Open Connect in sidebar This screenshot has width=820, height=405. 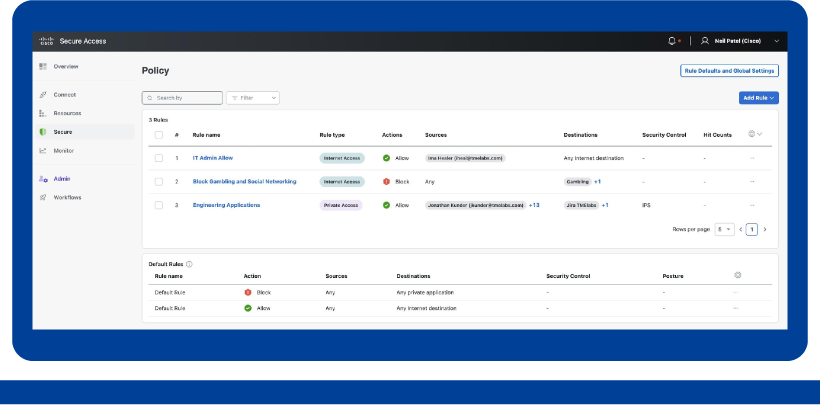(65, 95)
